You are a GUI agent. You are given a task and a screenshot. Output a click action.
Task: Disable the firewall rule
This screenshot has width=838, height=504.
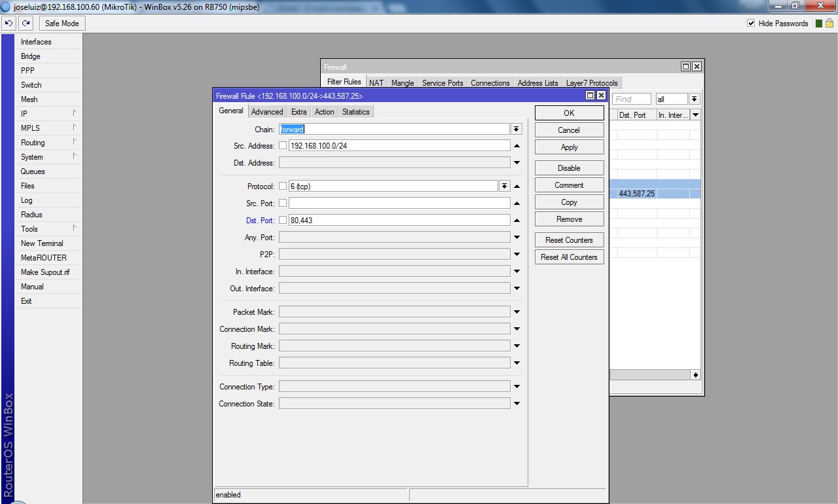tap(569, 168)
